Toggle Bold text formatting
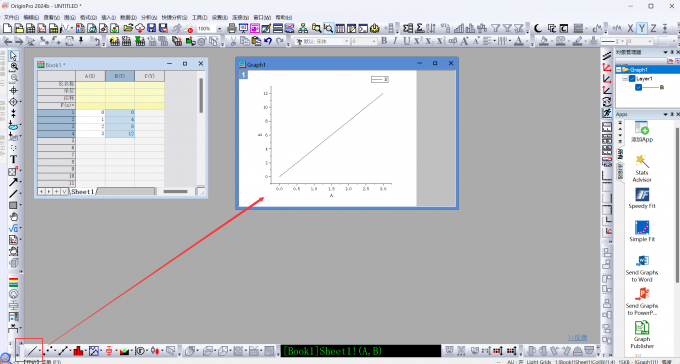Image resolution: width=680 pixels, height=364 pixels. click(384, 41)
